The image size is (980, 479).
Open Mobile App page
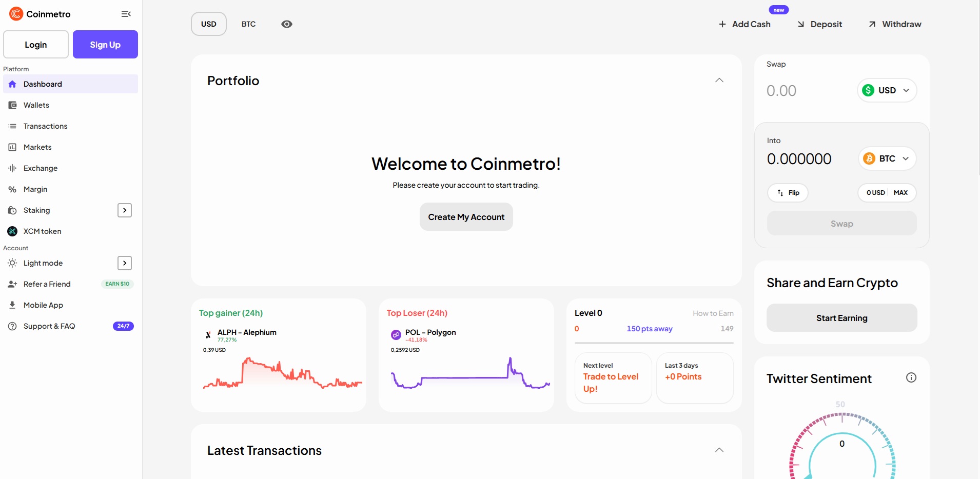click(x=71, y=305)
